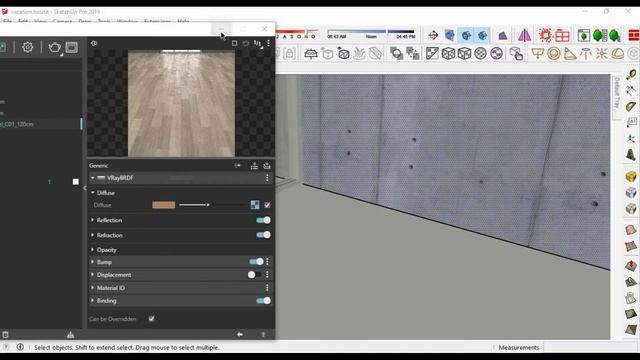This screenshot has height=360, width=640.
Task: Expand the Displacement section
Action: tap(93, 275)
